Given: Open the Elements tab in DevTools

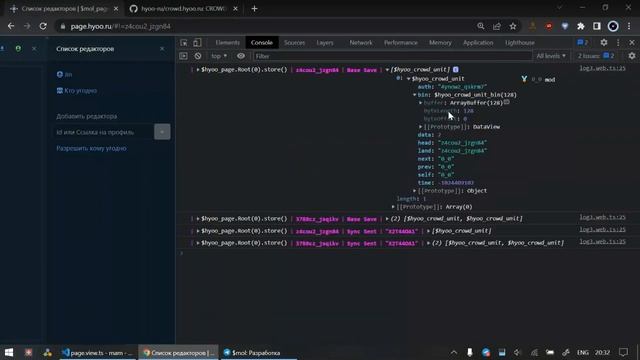Looking at the screenshot, I should [x=227, y=43].
